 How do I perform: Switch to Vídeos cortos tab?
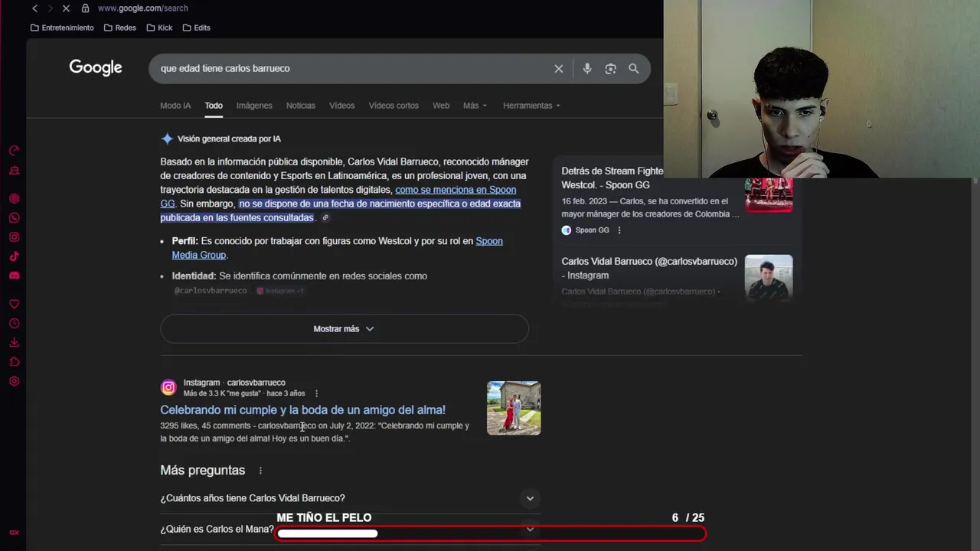[394, 106]
